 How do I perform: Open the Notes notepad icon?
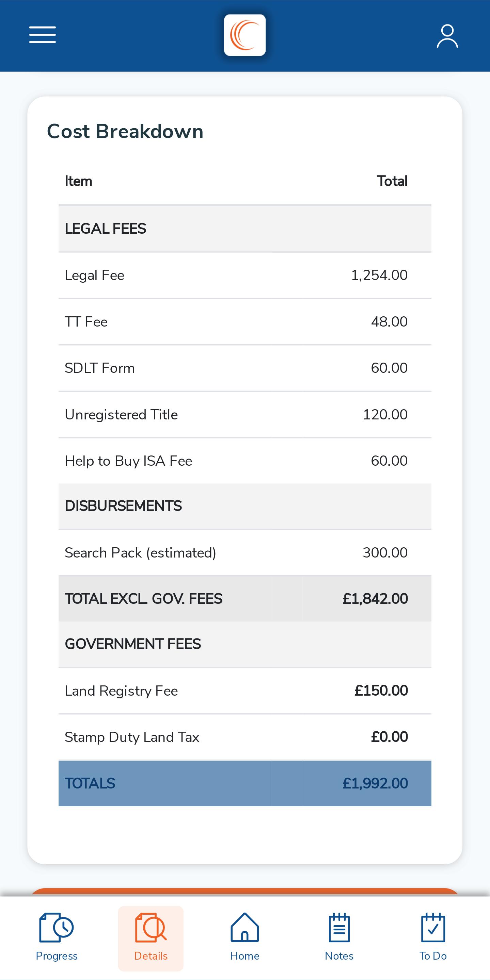[339, 928]
